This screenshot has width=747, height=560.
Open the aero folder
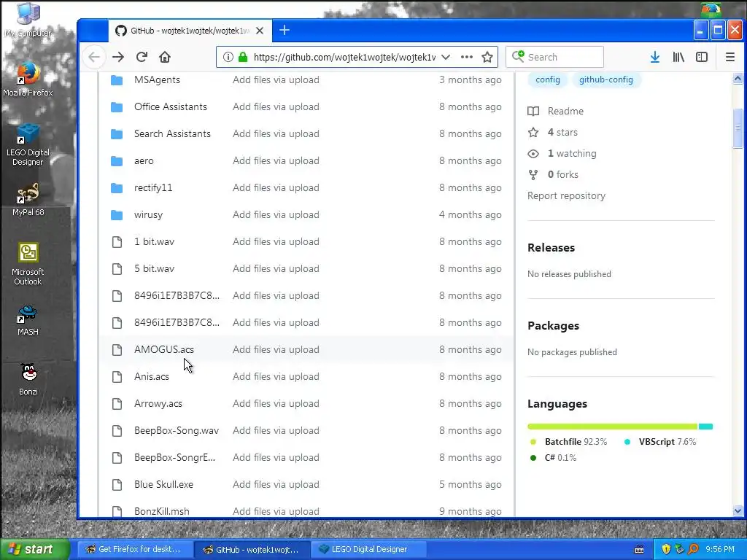point(144,161)
